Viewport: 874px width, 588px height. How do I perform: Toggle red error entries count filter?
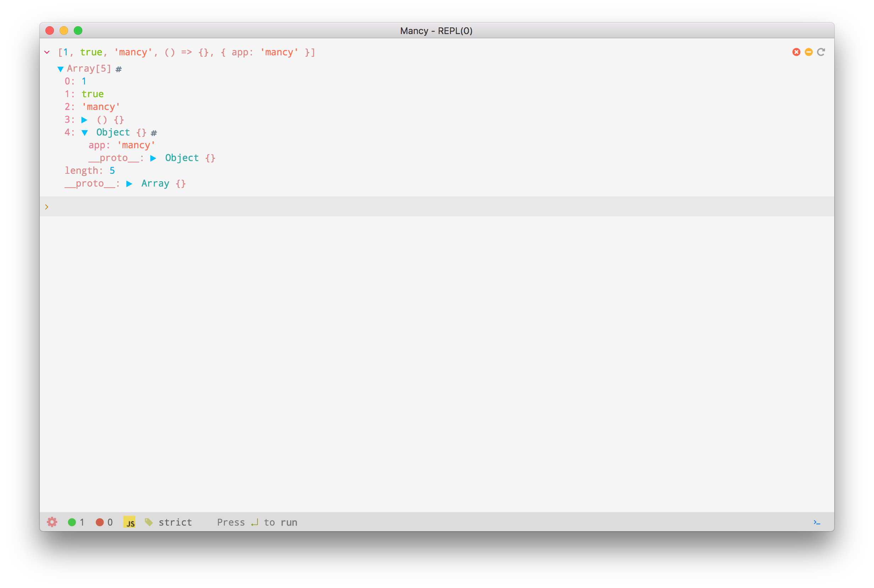(104, 522)
